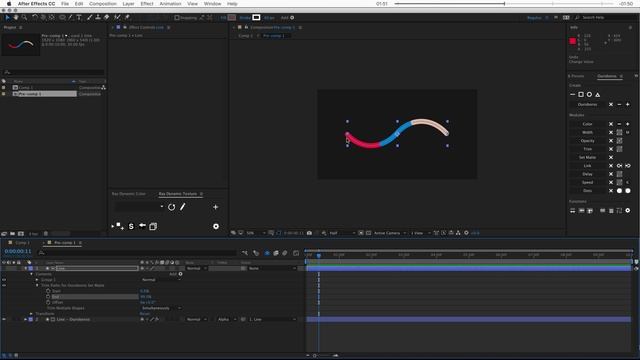Click the plus icon in Ray Dynamic Texture
640x360 pixels.
tap(216, 207)
